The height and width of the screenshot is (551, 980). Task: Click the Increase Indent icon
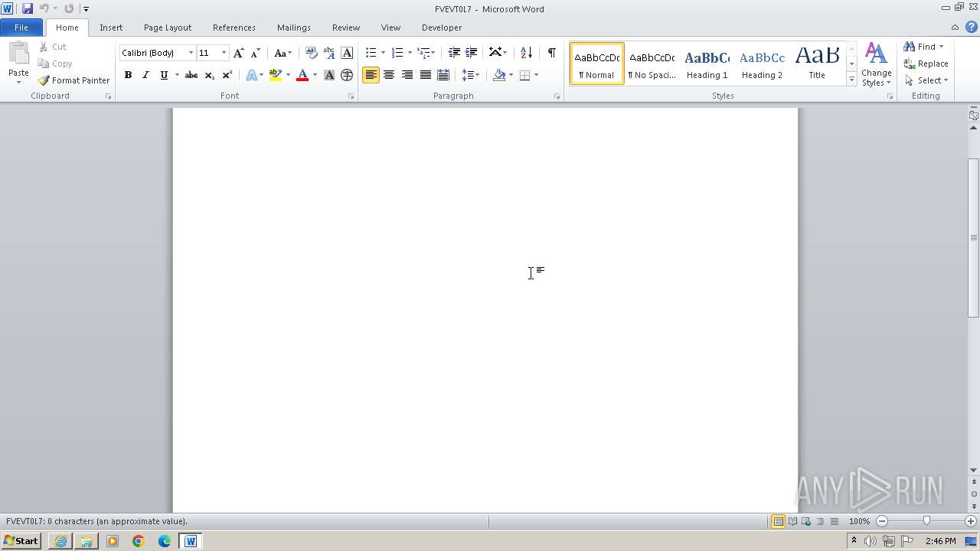472,53
